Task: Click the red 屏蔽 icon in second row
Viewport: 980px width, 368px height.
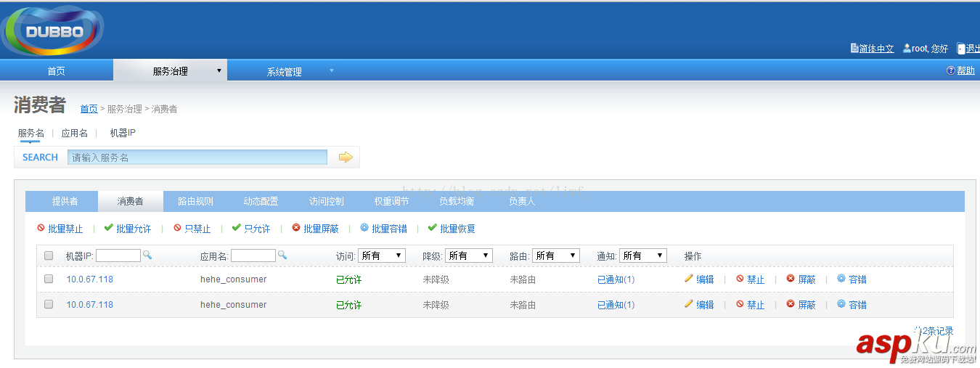Action: (x=791, y=303)
